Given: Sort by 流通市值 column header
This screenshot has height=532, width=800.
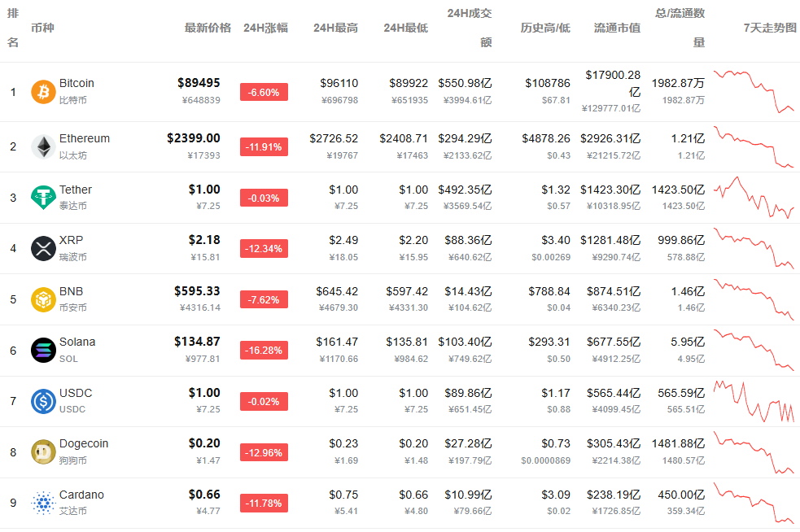Looking at the screenshot, I should (617, 28).
